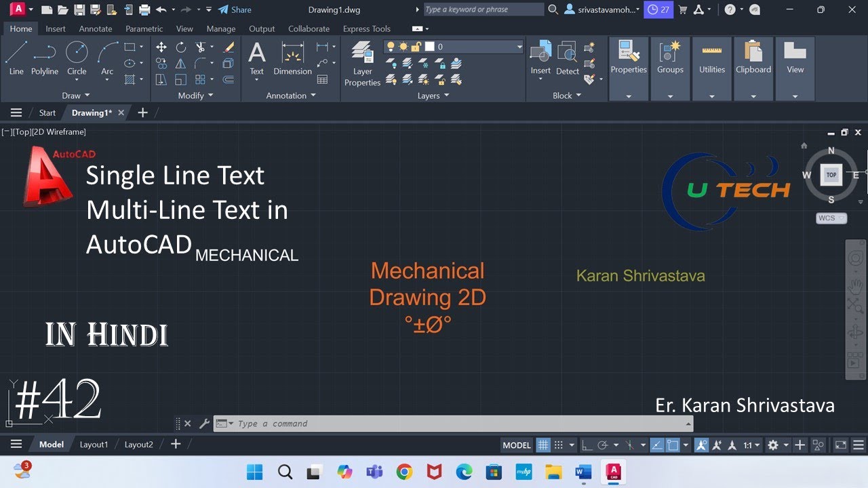This screenshot has height=488, width=868.
Task: Switch to the Layout1 tab
Action: [94, 445]
